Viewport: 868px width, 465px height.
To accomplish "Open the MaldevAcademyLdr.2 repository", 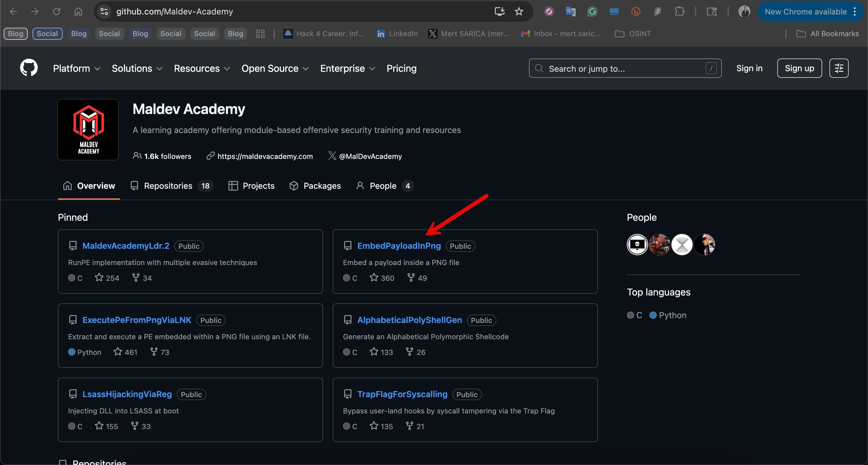I will tap(126, 246).
